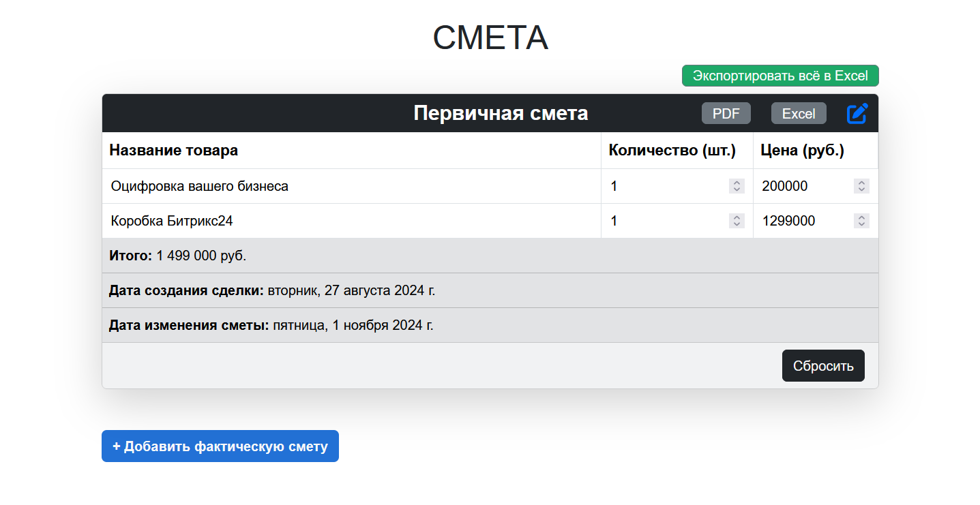Image resolution: width=980 pixels, height=505 pixels.
Task: Click Экспортировать всё в Excel
Action: [780, 76]
